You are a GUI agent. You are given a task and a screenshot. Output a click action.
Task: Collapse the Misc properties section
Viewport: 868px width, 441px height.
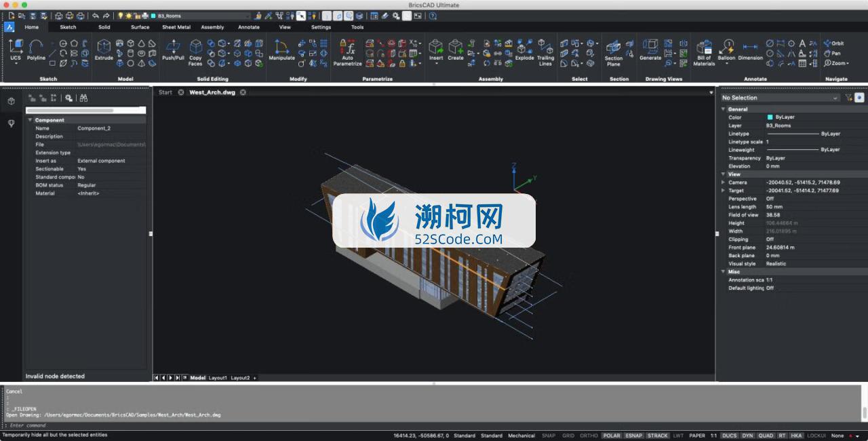coord(723,271)
